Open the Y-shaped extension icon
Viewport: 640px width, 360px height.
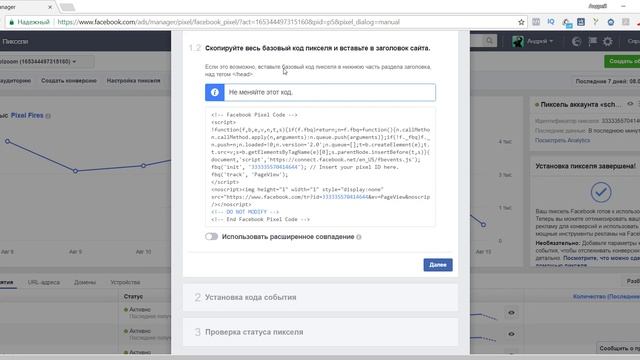pos(596,22)
